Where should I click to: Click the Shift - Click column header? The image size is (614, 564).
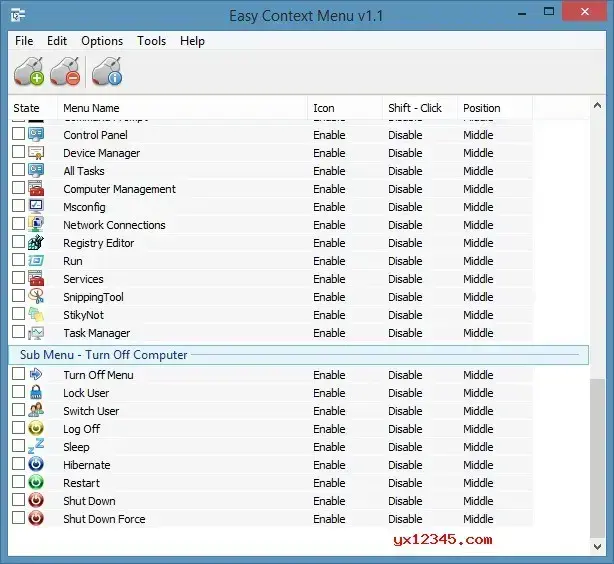420,108
